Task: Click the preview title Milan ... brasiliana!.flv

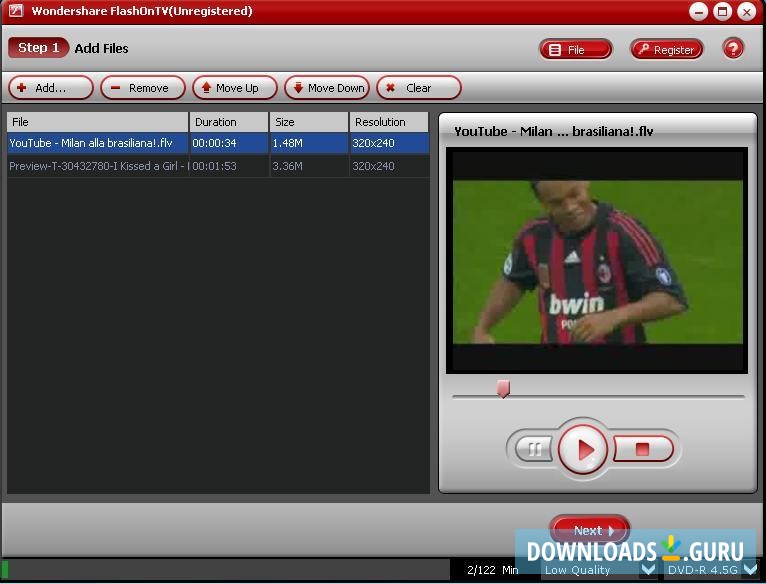Action: pyautogui.click(x=553, y=131)
